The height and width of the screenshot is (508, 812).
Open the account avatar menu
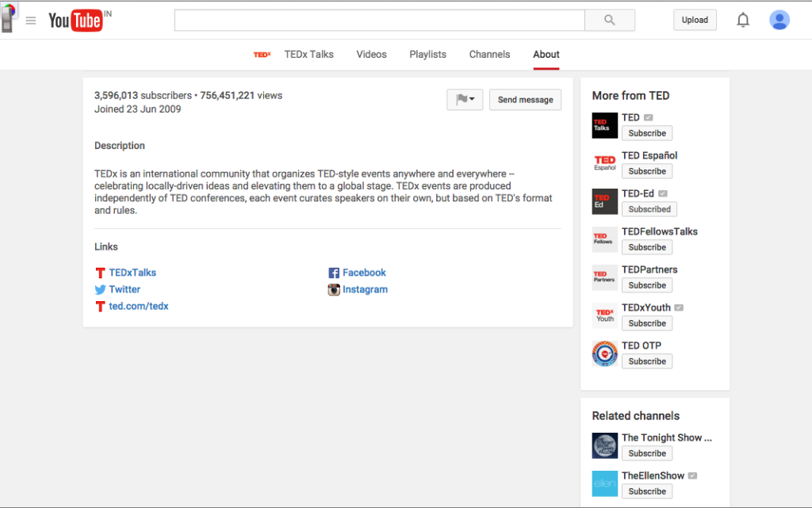[779, 20]
